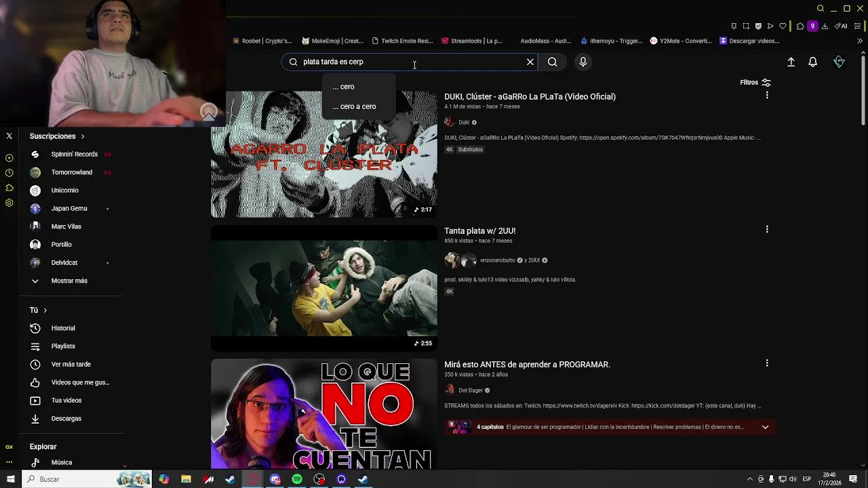The height and width of the screenshot is (488, 868).
Task: Open Ver más tarde in the sidebar
Action: pyautogui.click(x=71, y=364)
